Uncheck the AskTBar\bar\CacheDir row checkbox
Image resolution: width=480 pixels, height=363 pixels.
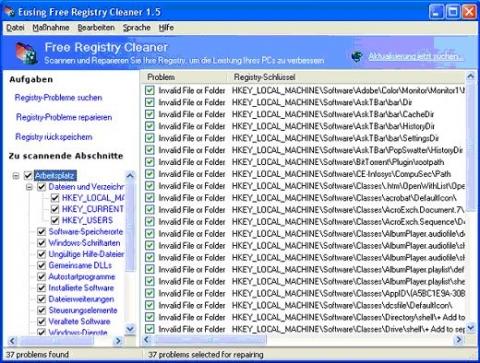coord(150,114)
